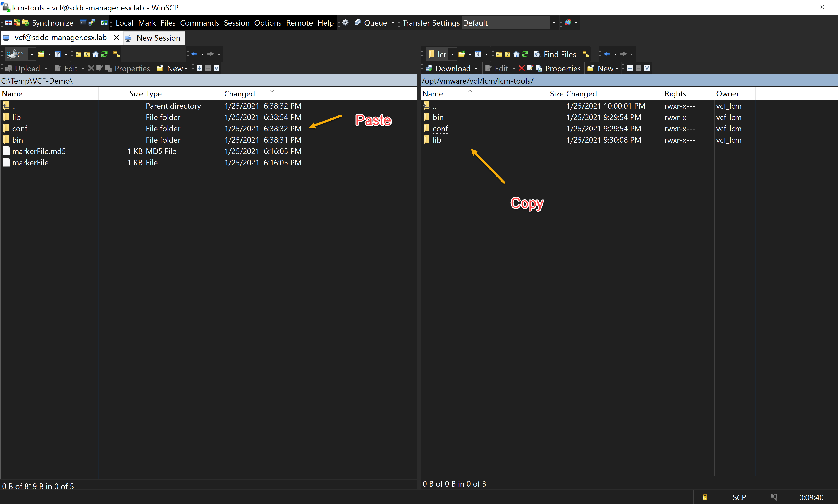The height and width of the screenshot is (504, 838).
Task: Go to local parent directory icon
Action: click(x=79, y=54)
